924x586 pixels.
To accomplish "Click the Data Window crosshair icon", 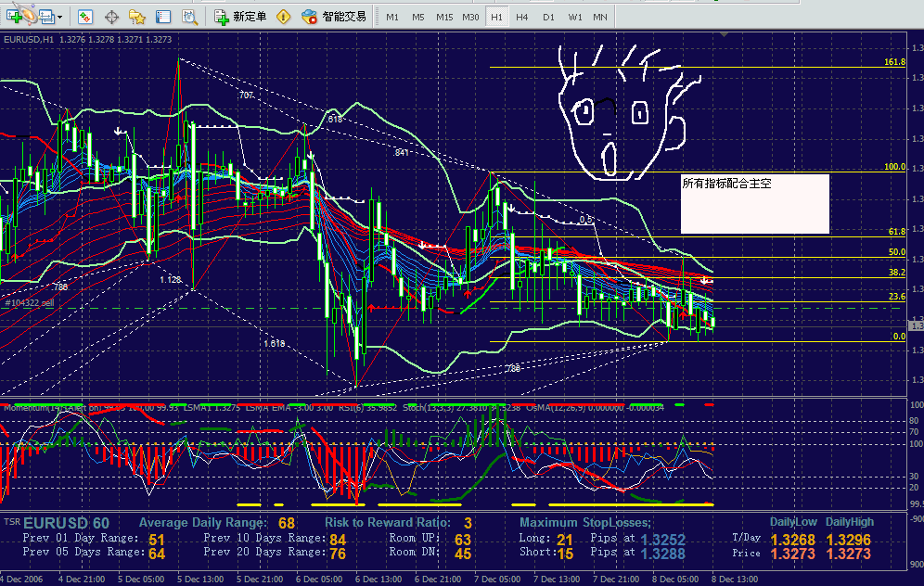I will coord(111,17).
